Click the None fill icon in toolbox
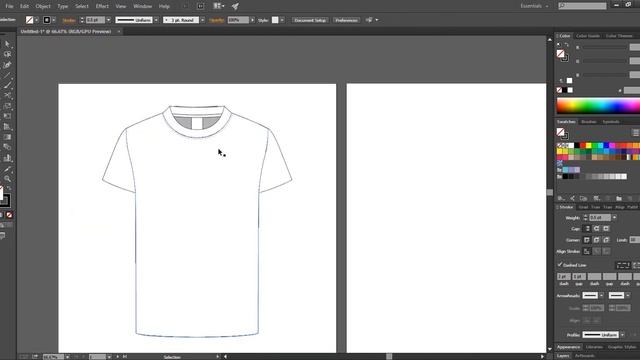 pyautogui.click(x=9, y=215)
